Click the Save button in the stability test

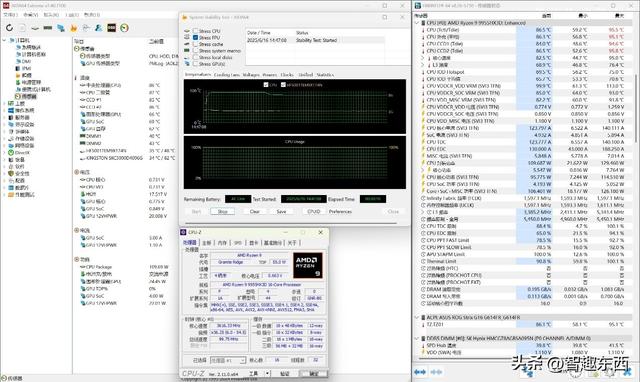[x=281, y=211]
